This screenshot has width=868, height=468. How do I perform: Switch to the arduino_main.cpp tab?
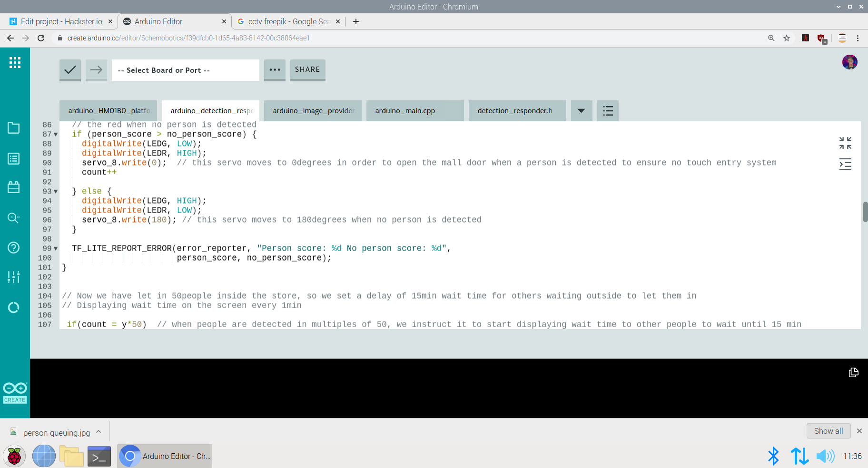click(414, 110)
